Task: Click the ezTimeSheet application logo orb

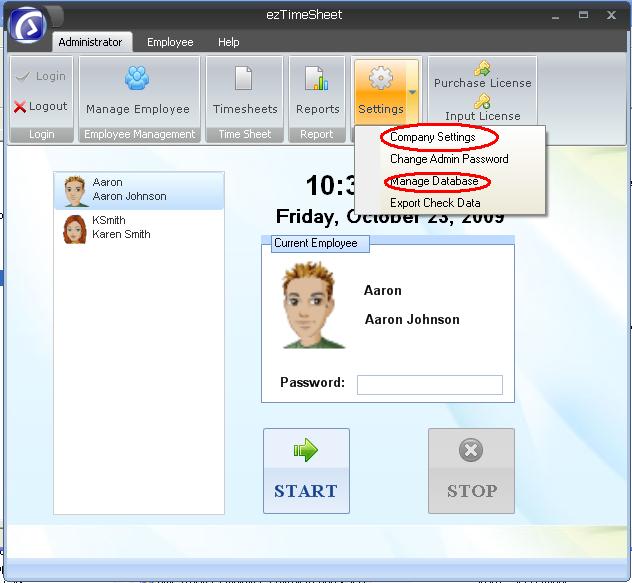Action: (x=28, y=25)
